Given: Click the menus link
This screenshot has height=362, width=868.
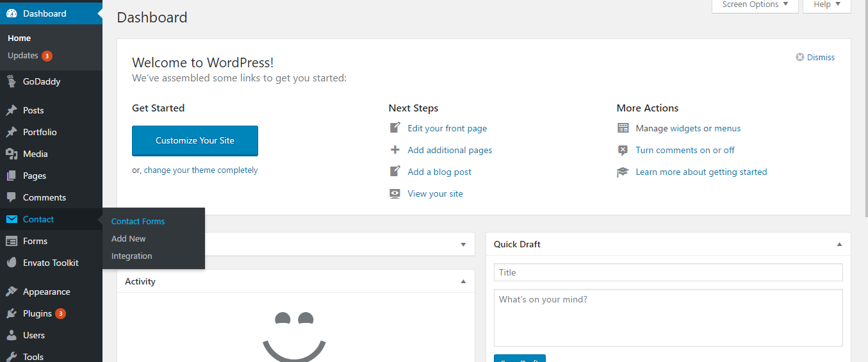Looking at the screenshot, I should [727, 128].
